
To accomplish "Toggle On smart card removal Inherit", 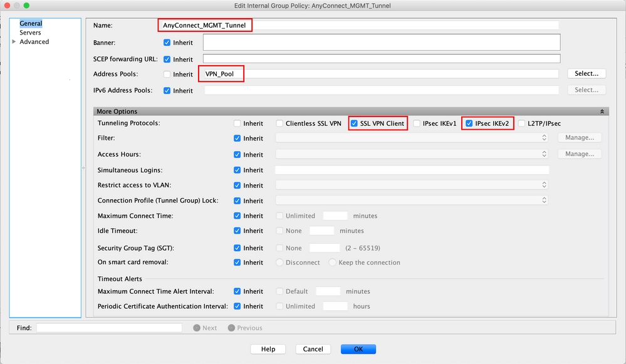I will [x=237, y=263].
